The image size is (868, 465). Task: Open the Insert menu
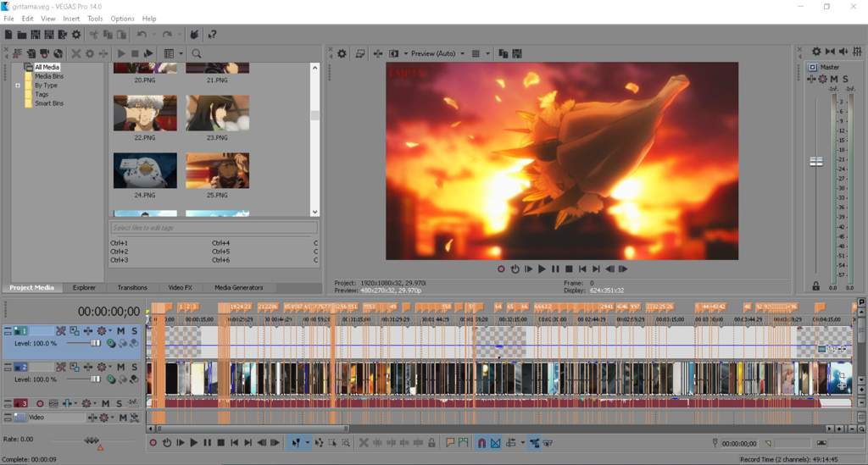(x=71, y=19)
